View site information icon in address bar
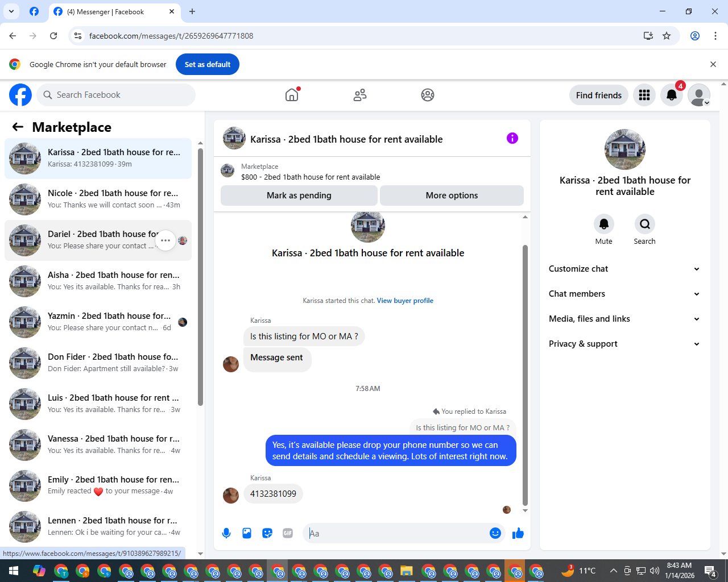This screenshot has height=582, width=728. click(78, 36)
